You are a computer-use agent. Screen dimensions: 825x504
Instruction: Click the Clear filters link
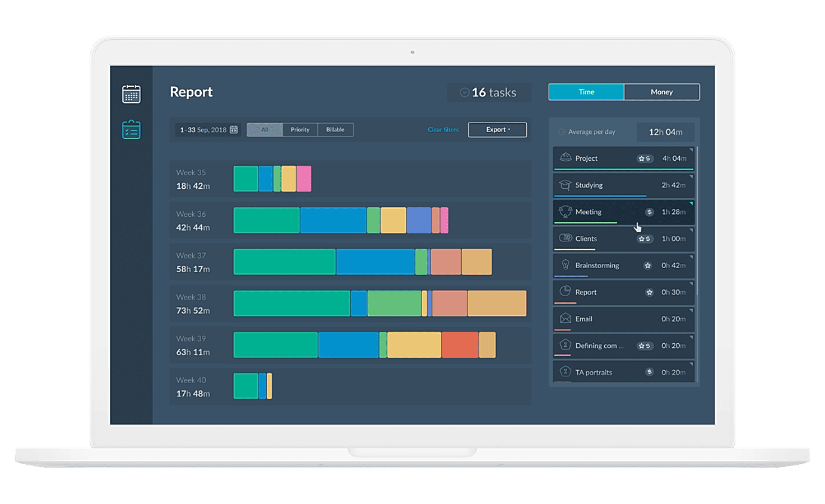point(443,129)
